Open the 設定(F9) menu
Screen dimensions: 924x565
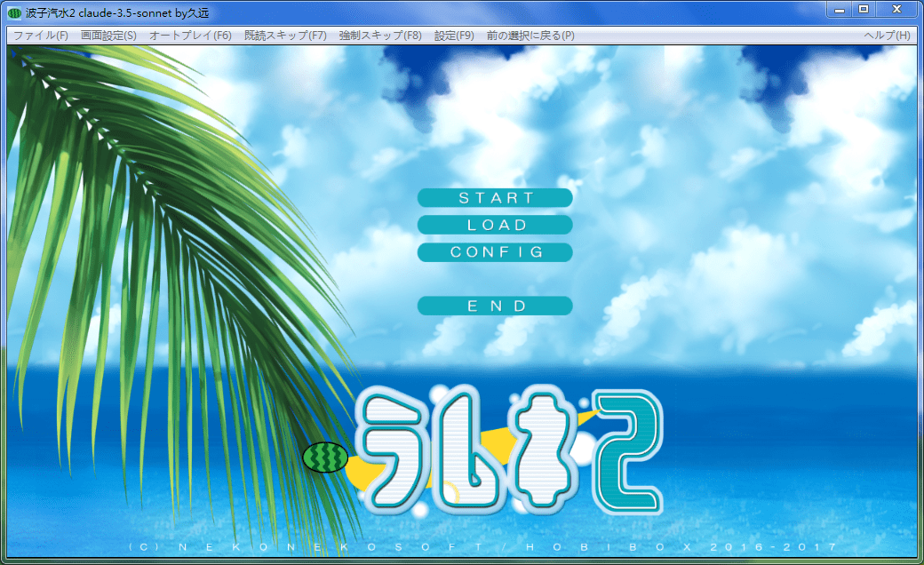tap(454, 36)
